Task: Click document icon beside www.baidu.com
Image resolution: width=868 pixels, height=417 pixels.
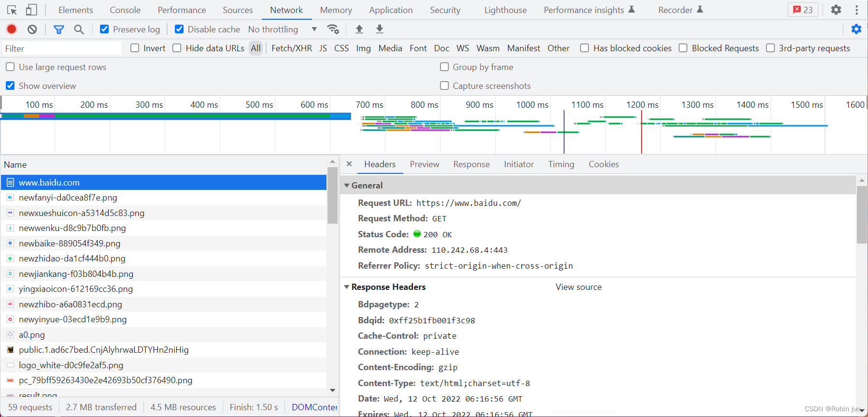Action: pos(10,183)
